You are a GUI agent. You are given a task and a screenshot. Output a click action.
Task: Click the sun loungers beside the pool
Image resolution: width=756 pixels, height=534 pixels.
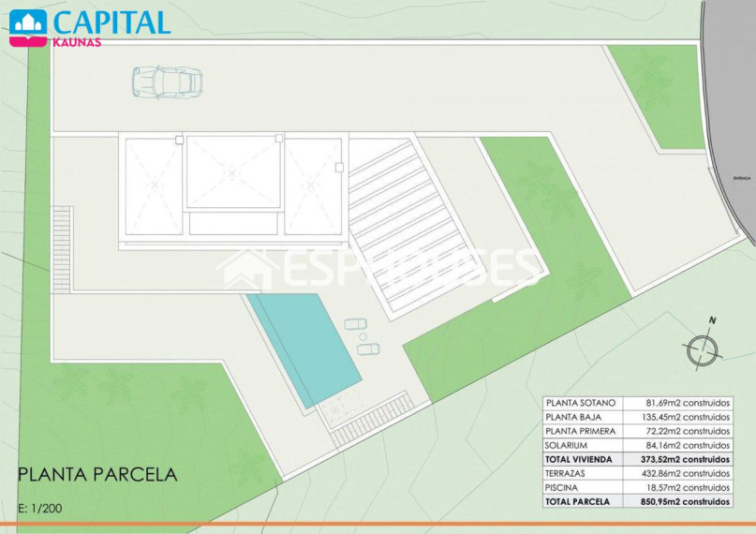click(x=363, y=336)
